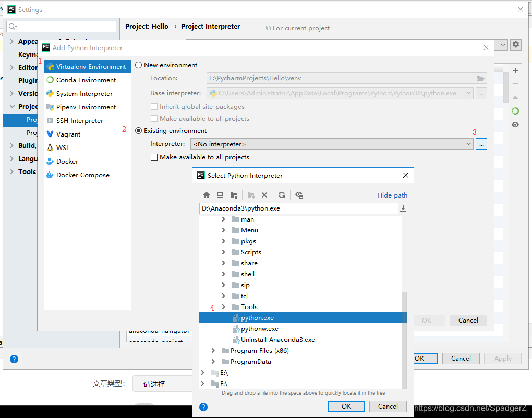Open interpreter gear settings icon
Viewport: 532px width, 418px height.
tap(516, 44)
